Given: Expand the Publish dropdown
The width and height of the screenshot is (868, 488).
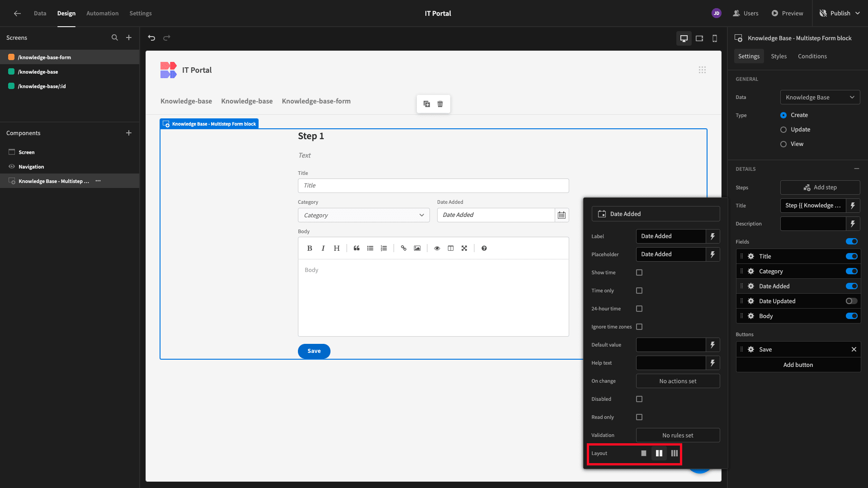Looking at the screenshot, I should pos(858,13).
